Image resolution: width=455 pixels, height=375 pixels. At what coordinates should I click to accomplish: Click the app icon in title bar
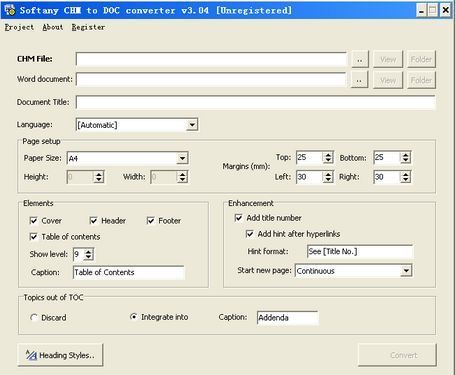tap(10, 10)
